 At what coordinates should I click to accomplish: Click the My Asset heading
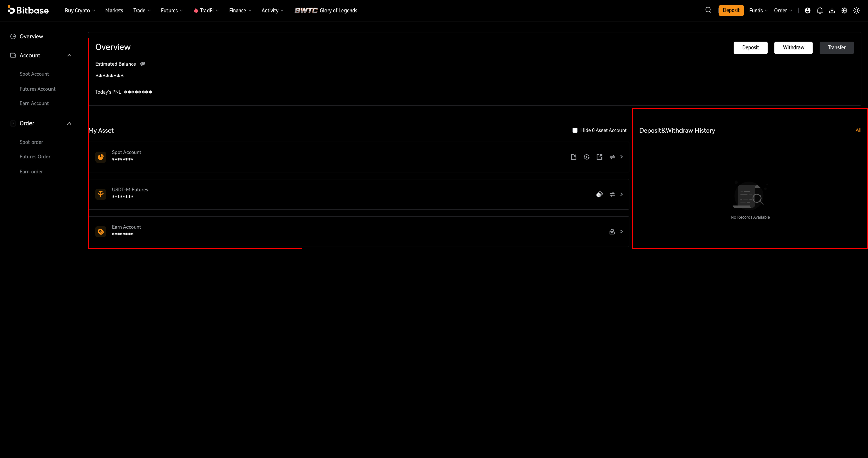click(101, 131)
